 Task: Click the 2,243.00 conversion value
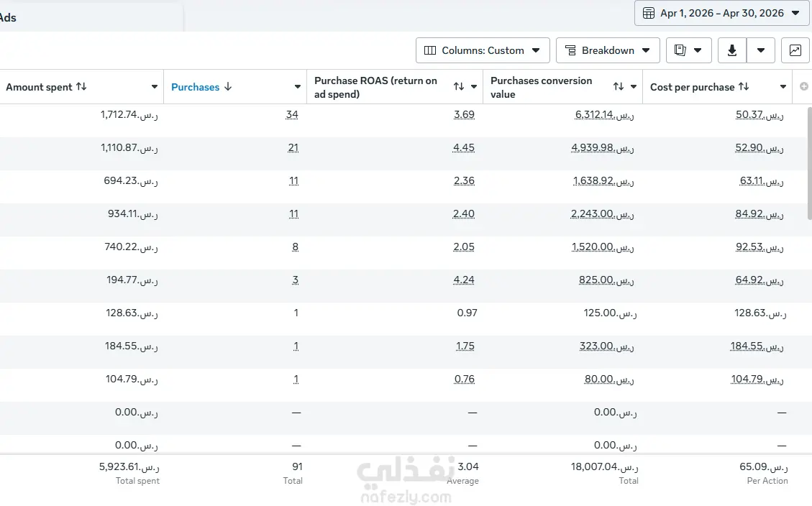pyautogui.click(x=602, y=213)
